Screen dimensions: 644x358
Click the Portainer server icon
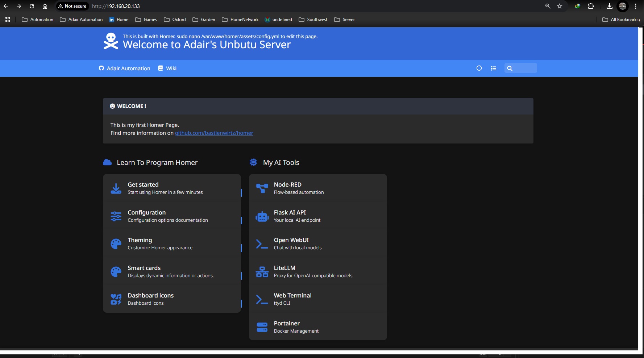coord(262,327)
